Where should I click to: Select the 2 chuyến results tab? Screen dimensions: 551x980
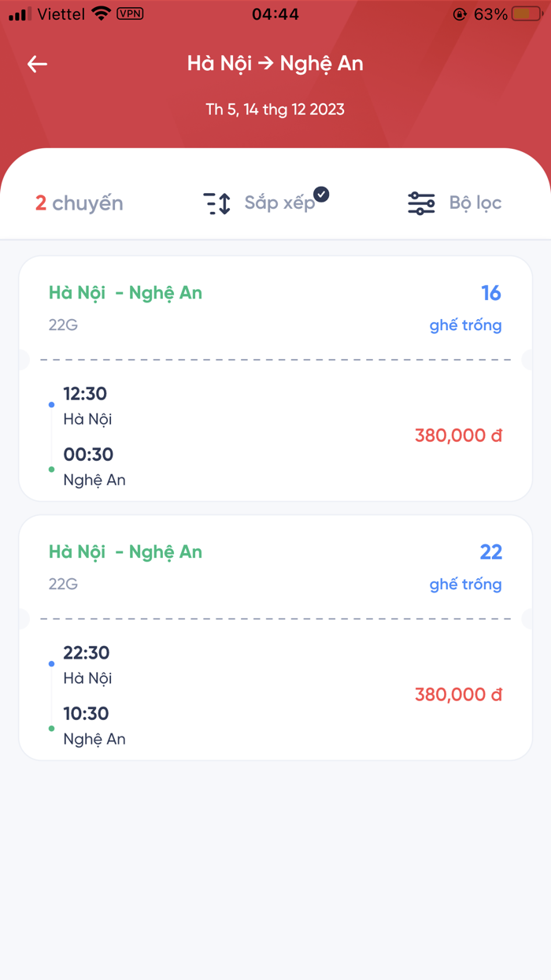pyautogui.click(x=79, y=202)
